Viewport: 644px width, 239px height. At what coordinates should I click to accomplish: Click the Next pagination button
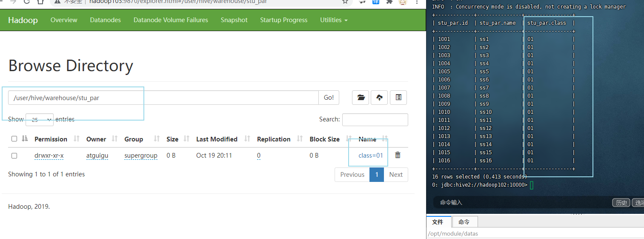coord(396,175)
